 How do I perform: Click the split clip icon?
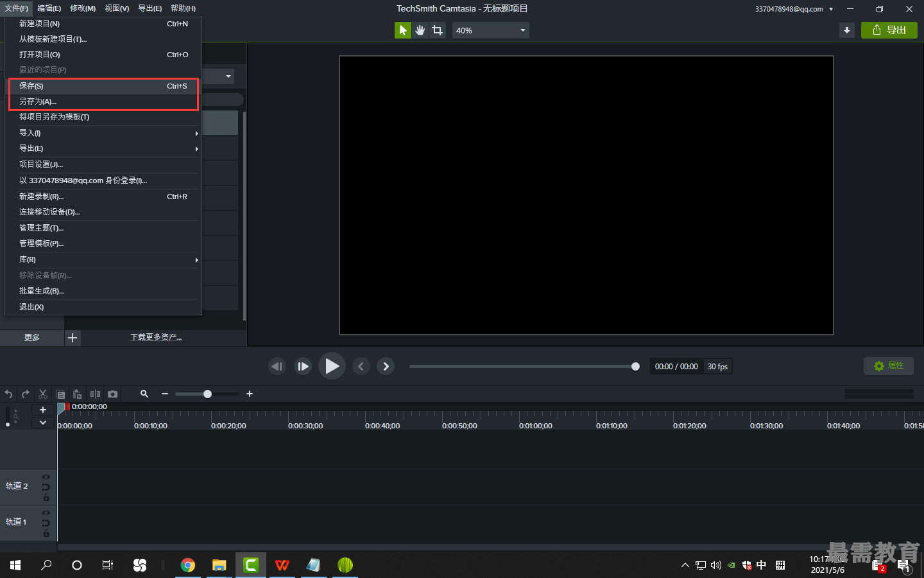coord(95,394)
